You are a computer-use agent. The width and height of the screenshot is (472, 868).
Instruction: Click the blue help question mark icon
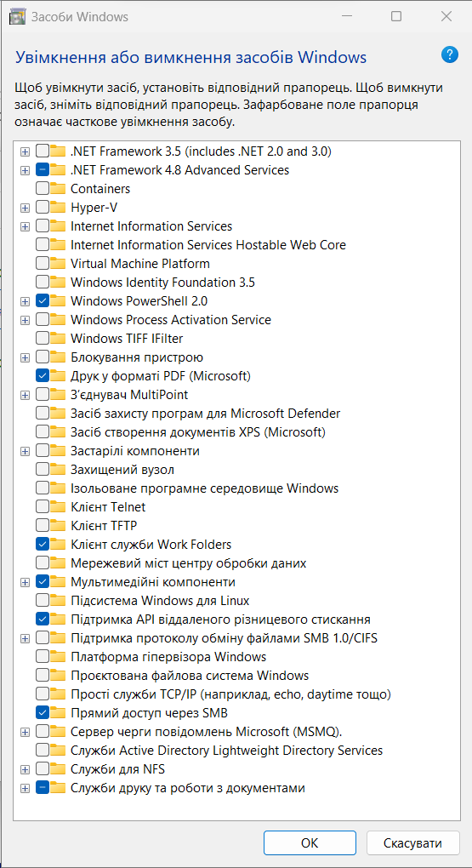click(x=449, y=54)
